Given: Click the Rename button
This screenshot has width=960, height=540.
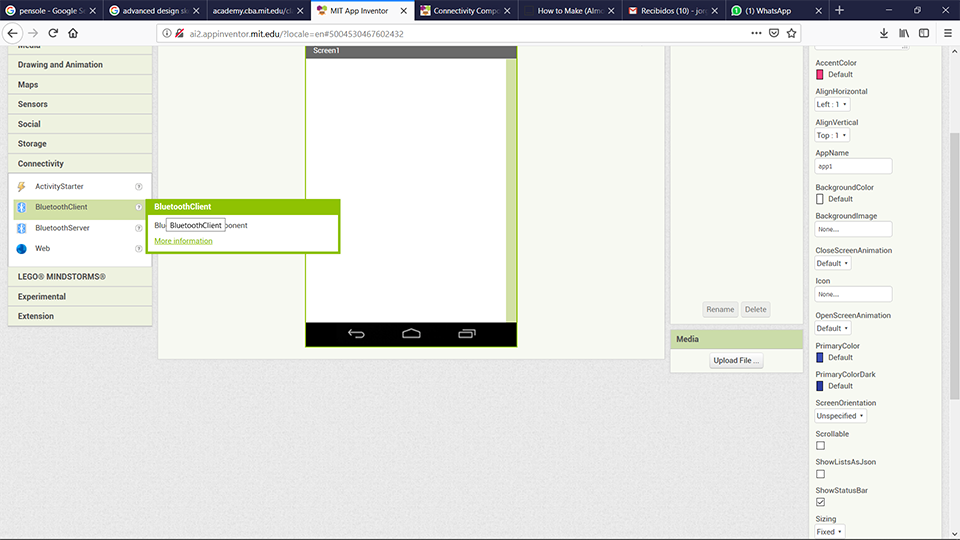Looking at the screenshot, I should [x=720, y=309].
